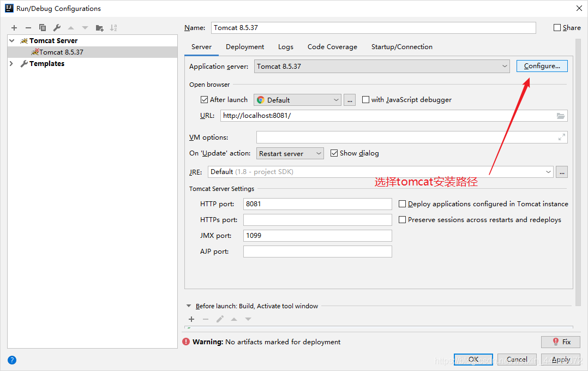Image resolution: width=588 pixels, height=371 pixels.
Task: Switch to the Logs tab
Action: point(286,47)
